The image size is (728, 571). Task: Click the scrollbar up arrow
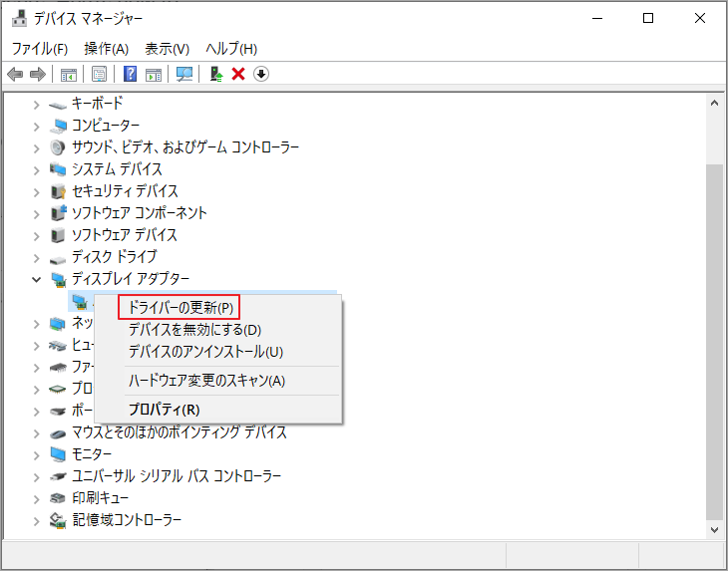point(714,103)
